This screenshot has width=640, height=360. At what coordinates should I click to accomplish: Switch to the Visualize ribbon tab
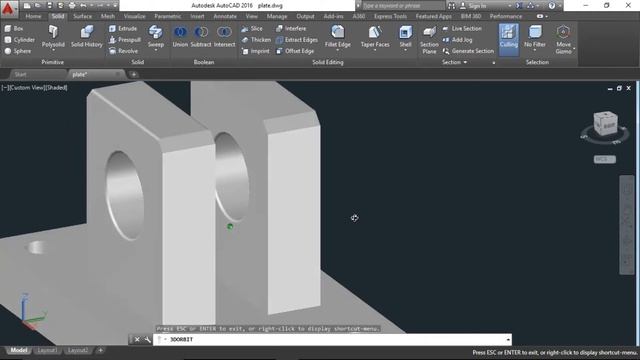pyautogui.click(x=135, y=16)
